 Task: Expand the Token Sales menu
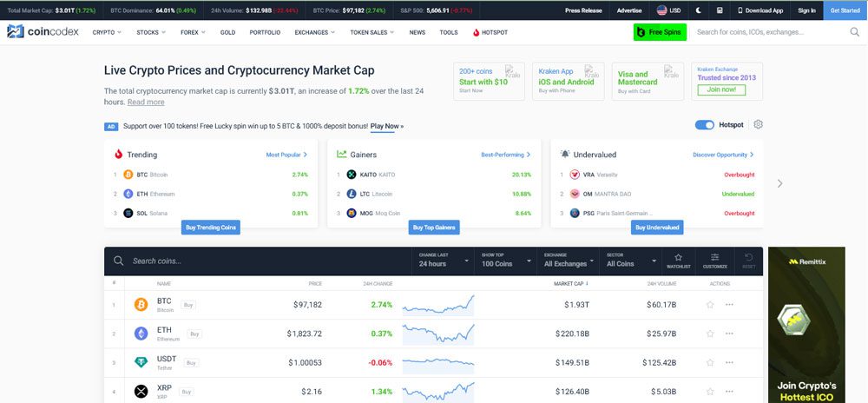pyautogui.click(x=372, y=32)
